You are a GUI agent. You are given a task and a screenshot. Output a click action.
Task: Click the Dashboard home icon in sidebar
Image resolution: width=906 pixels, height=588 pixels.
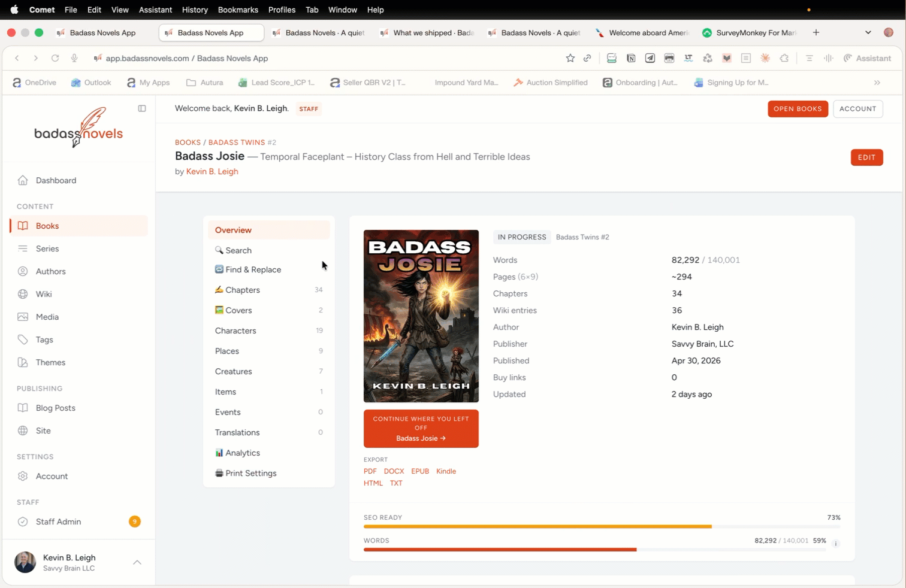pos(23,180)
